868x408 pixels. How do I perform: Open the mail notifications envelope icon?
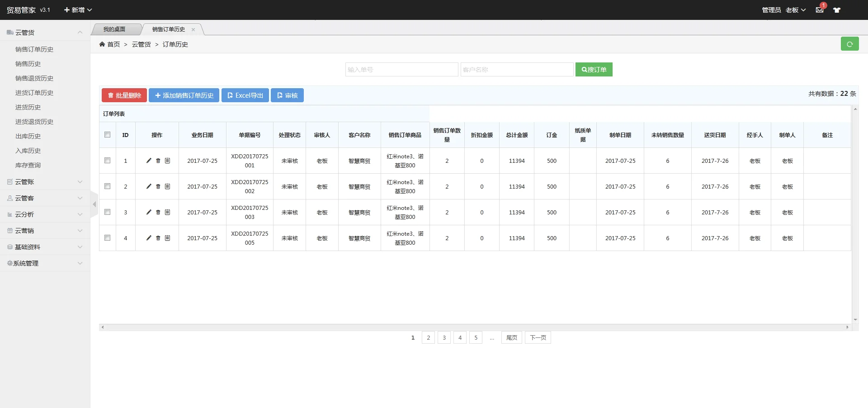pos(819,10)
